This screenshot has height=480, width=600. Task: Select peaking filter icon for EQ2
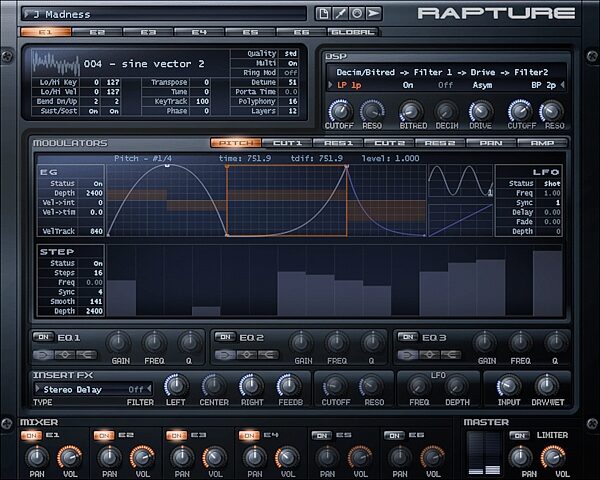tap(246, 355)
